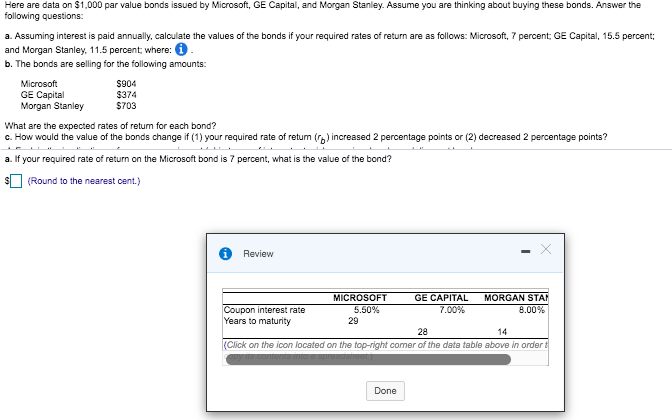Click the $703 Morgan Stanley selling price

click(126, 106)
